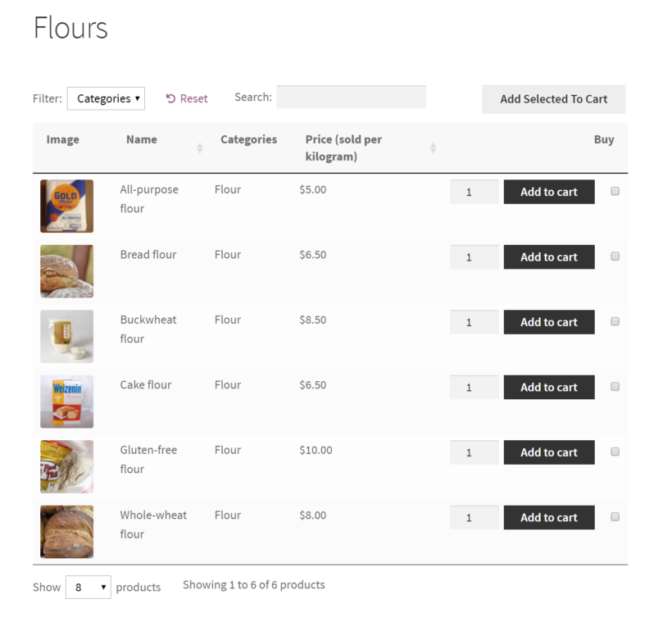Sort by the Price column arrows

click(432, 148)
